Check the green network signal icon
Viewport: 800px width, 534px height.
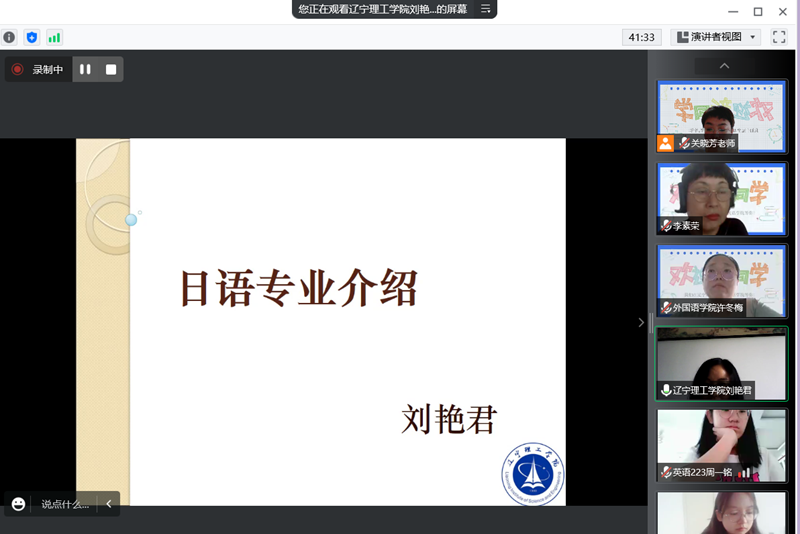click(54, 37)
